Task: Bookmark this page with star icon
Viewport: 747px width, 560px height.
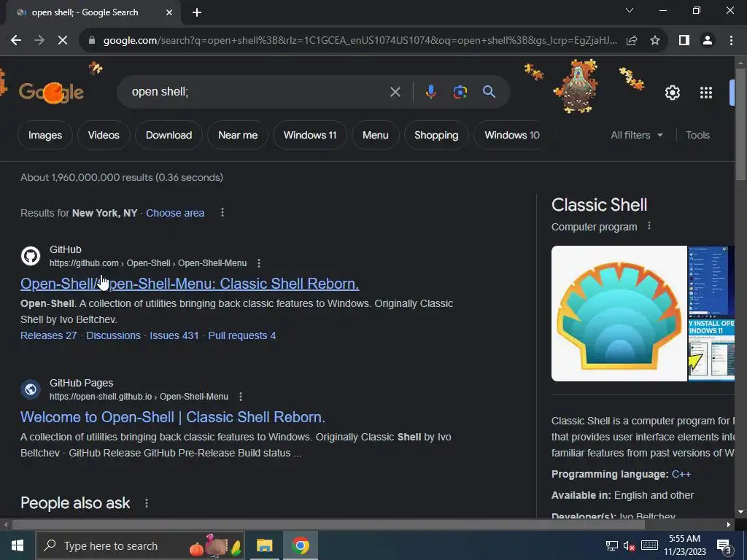Action: 655,41
